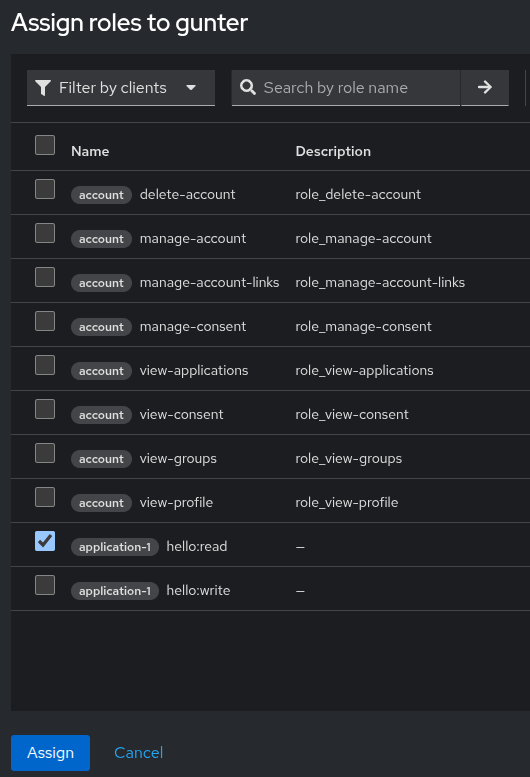The image size is (530, 777).
Task: Click the Cancel link
Action: [138, 753]
